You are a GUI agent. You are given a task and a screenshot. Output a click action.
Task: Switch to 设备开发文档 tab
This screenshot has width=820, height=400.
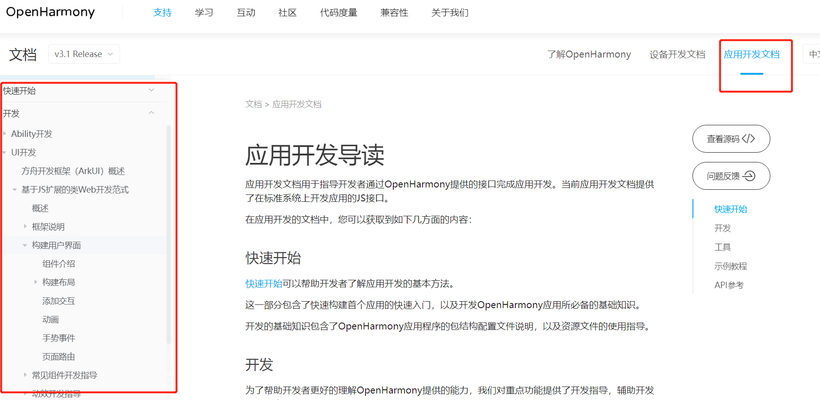pyautogui.click(x=677, y=54)
